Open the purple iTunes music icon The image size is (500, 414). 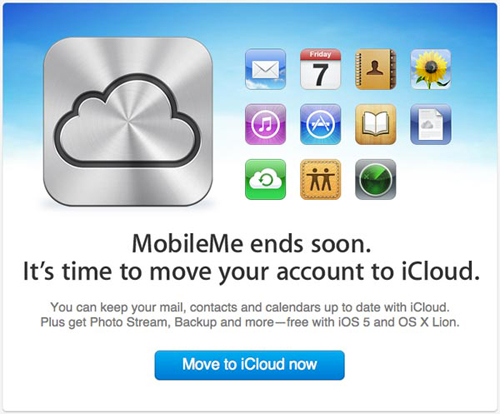(265, 124)
